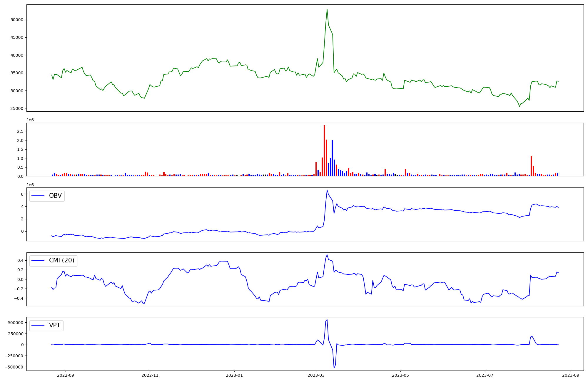This screenshot has width=588, height=382.
Task: Click the blue line sample in CMF(20) legend
Action: [x=38, y=261]
